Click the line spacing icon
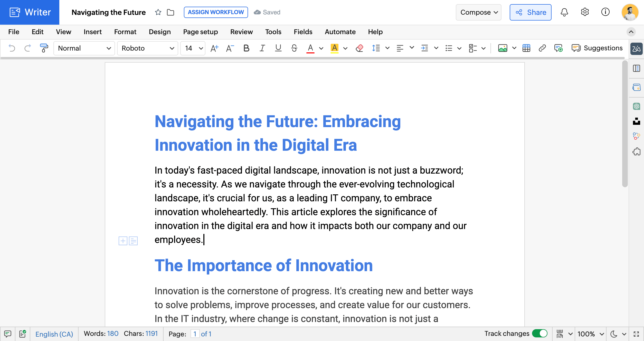 coord(376,48)
